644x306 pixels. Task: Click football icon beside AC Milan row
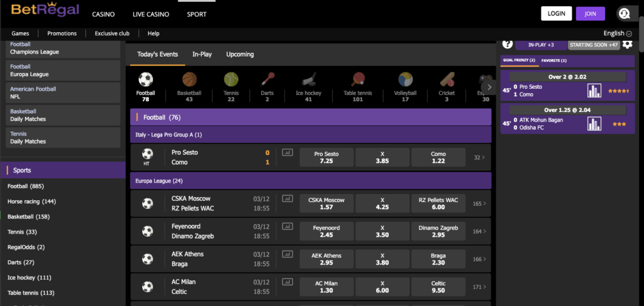147,286
